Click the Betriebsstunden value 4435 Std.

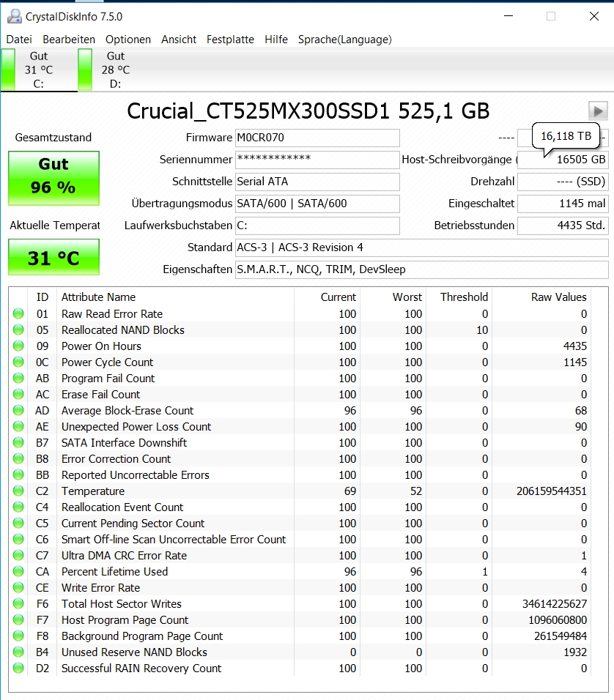(x=563, y=225)
